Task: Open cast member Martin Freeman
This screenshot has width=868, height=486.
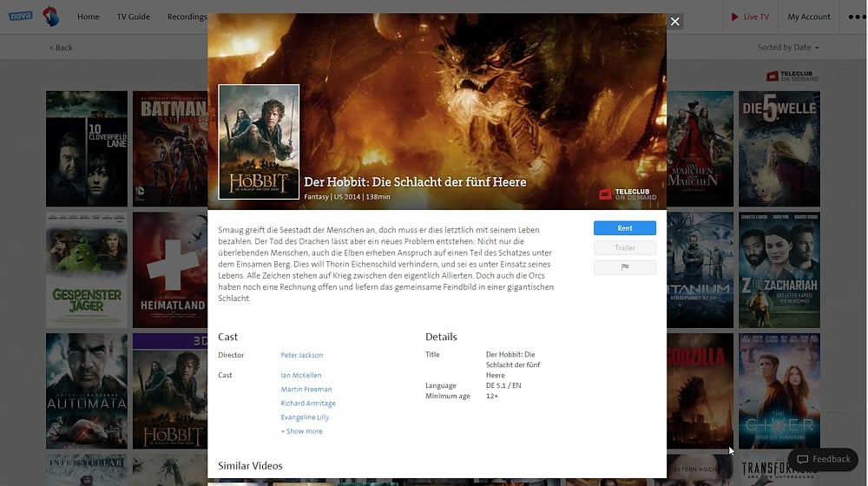Action: tap(306, 389)
